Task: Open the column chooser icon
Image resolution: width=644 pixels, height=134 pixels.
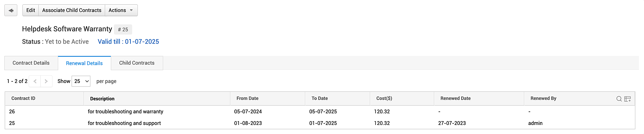Action: [628, 99]
